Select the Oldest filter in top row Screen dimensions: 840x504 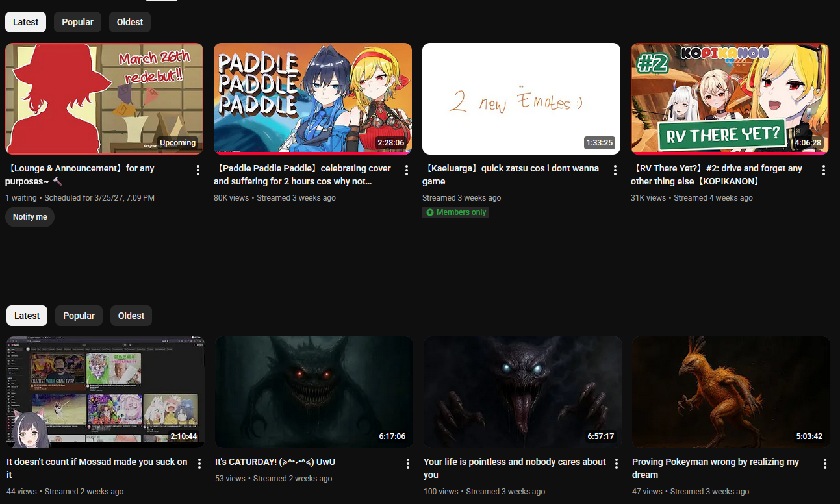tap(130, 22)
